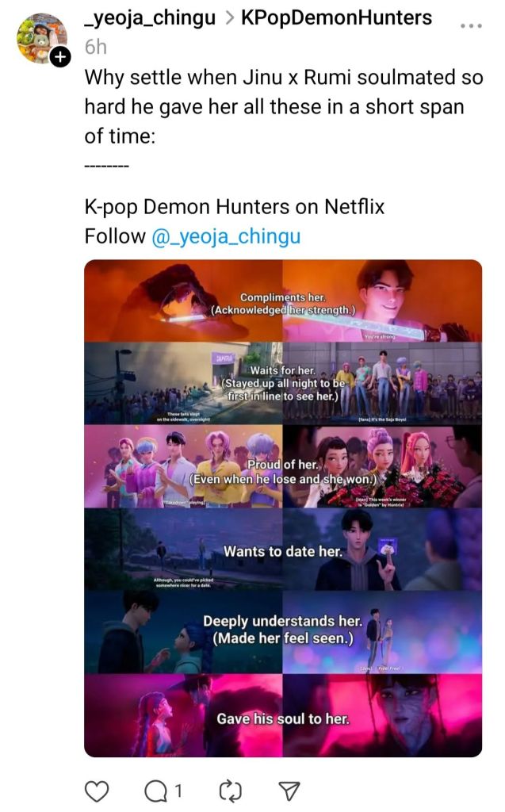The height and width of the screenshot is (812, 505).
Task: Open the "Deeply understands her" panel
Action: [x=283, y=632]
